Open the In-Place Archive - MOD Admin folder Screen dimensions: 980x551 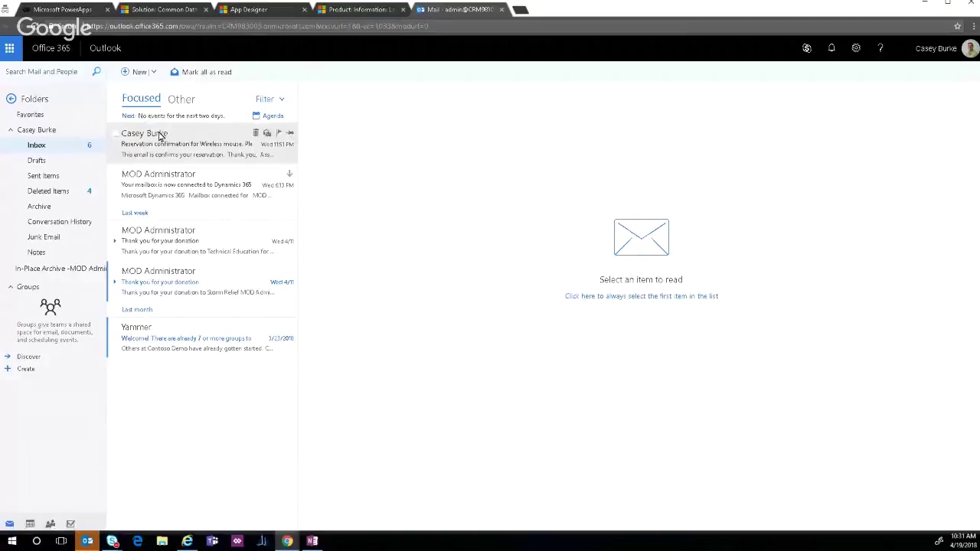60,269
